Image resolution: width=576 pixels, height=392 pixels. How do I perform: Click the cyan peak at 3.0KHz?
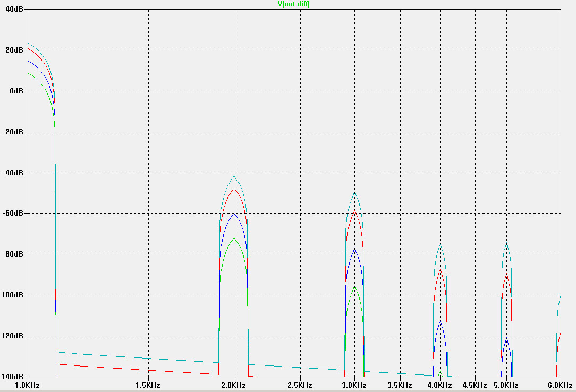pos(354,192)
